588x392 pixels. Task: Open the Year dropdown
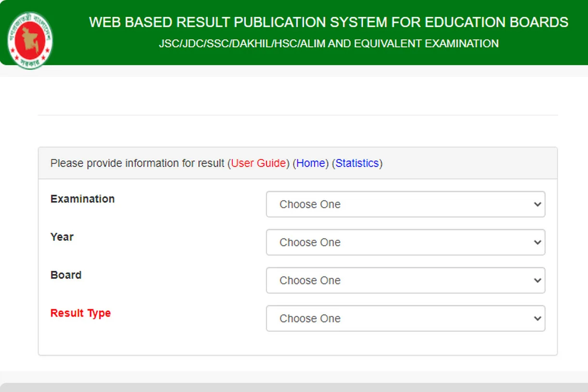[x=406, y=242]
